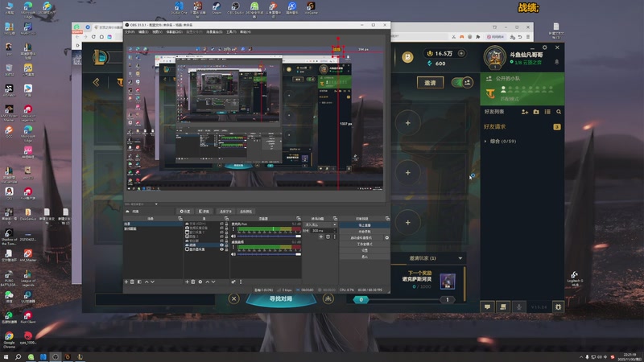
Task: Open advanced audio properties gear in mixer
Action: [x=233, y=282]
